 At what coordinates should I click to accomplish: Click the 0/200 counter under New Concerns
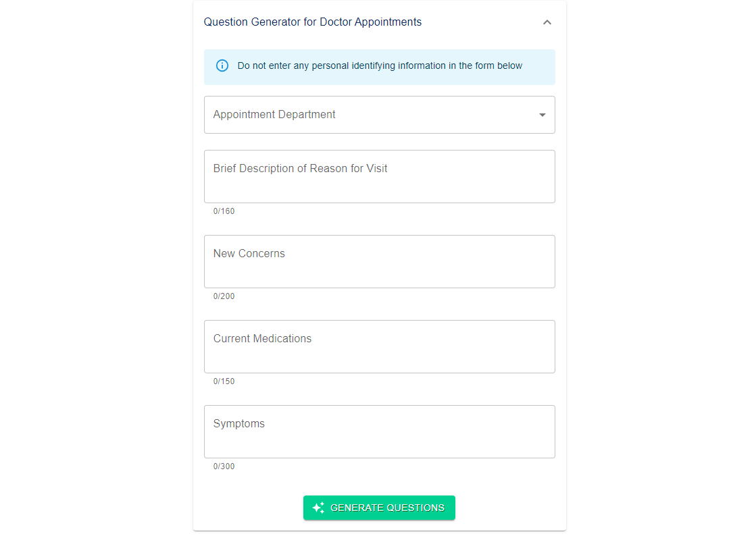(224, 296)
